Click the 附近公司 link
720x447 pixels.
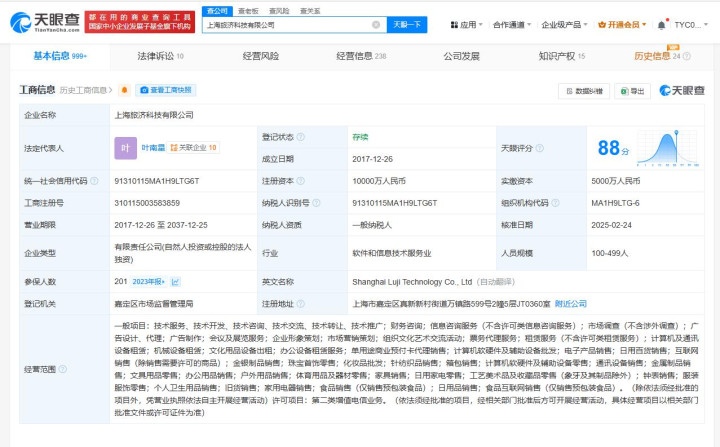571,304
